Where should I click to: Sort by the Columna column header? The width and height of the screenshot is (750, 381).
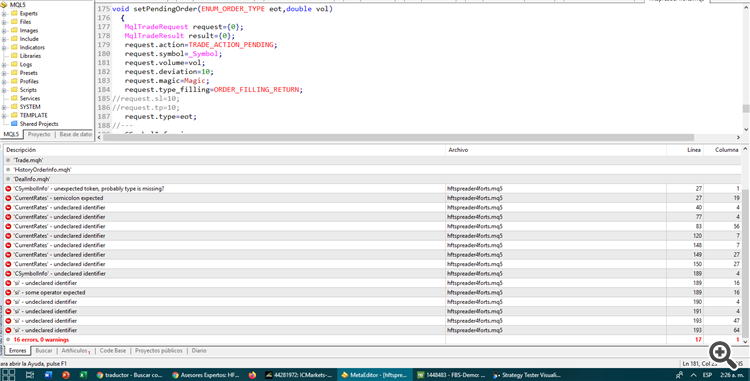point(723,150)
